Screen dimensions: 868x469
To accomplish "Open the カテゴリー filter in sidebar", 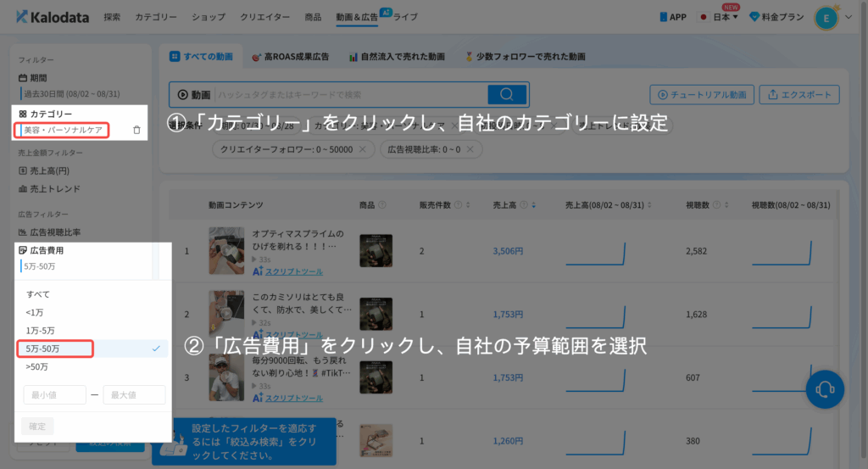I will [x=46, y=114].
